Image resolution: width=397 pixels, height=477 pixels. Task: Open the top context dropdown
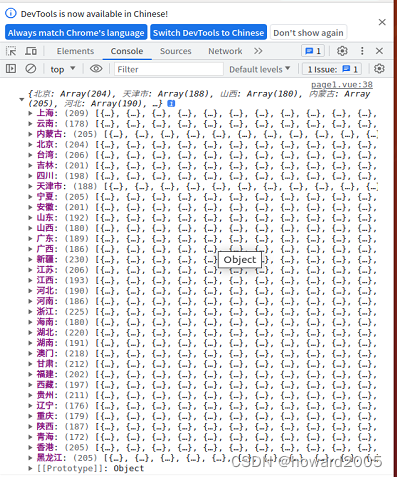click(63, 69)
